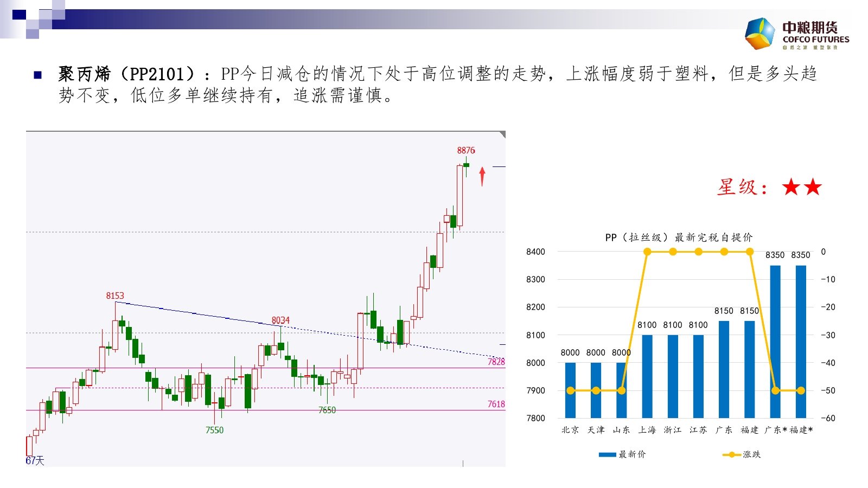Click the gray corner triangle on the candlestick chart
Image resolution: width=868 pixels, height=488 pixels.
[x=502, y=134]
